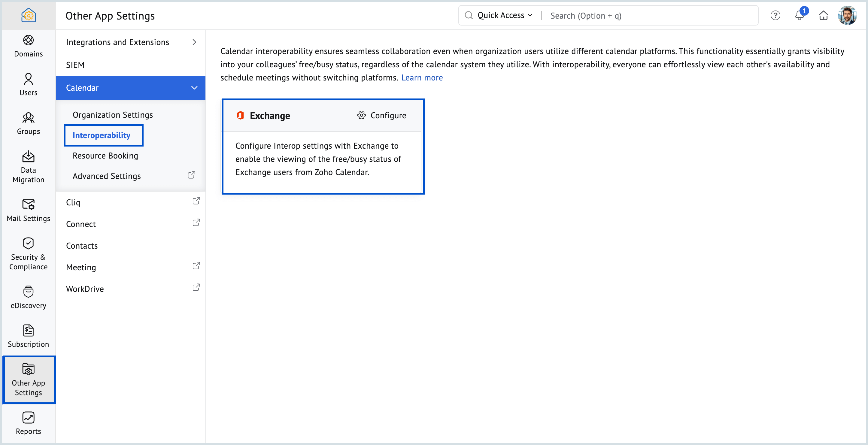Viewport: 868px width, 445px height.
Task: Go to Users in sidebar
Action: (28, 84)
